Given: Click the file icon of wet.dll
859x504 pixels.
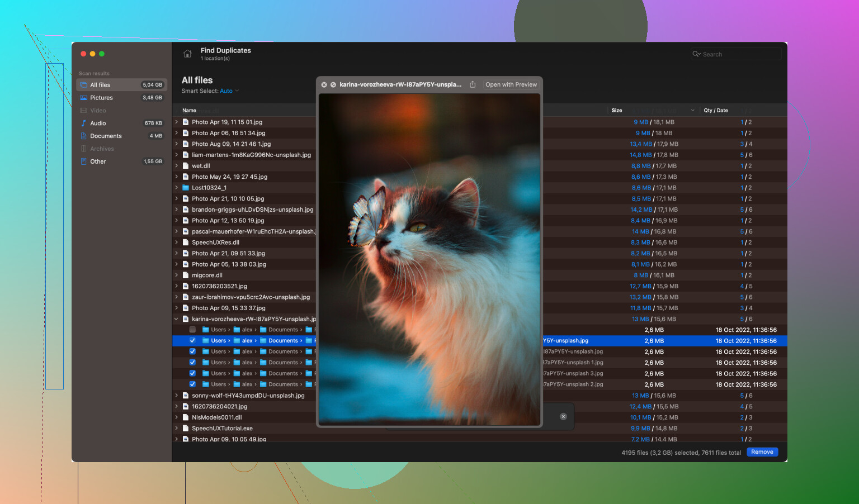Looking at the screenshot, I should tap(186, 166).
